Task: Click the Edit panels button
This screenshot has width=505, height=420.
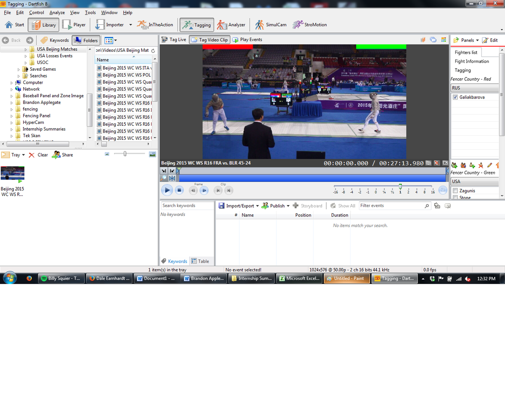Action: point(490,40)
